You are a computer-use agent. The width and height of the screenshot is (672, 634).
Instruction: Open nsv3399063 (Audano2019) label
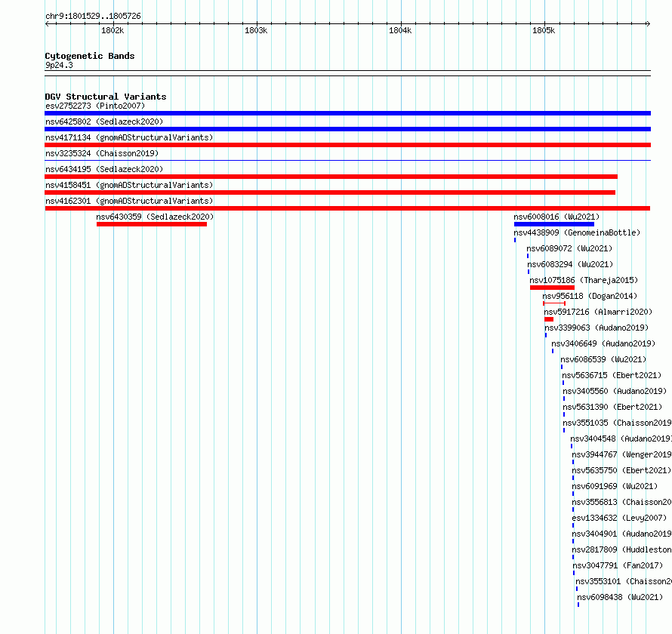coord(596,328)
